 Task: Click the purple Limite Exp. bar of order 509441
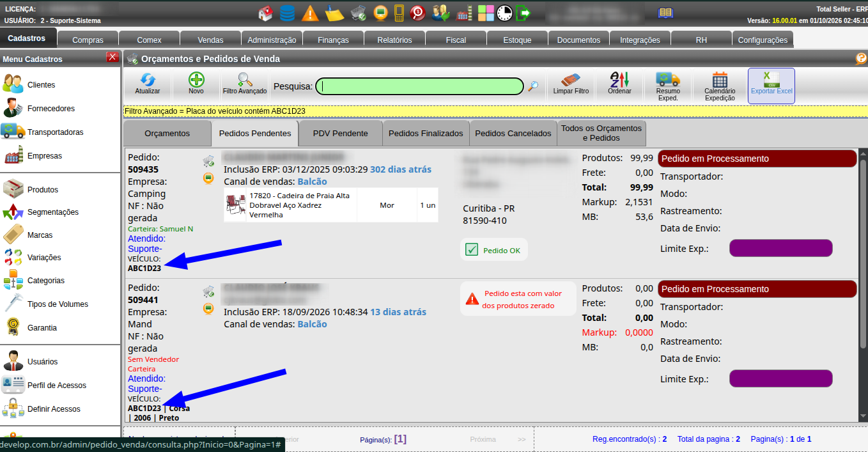pyautogui.click(x=781, y=379)
